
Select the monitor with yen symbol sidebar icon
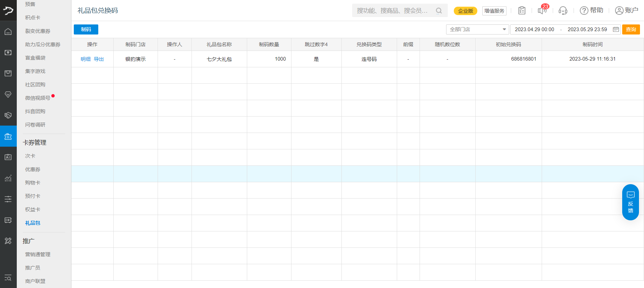[8, 53]
